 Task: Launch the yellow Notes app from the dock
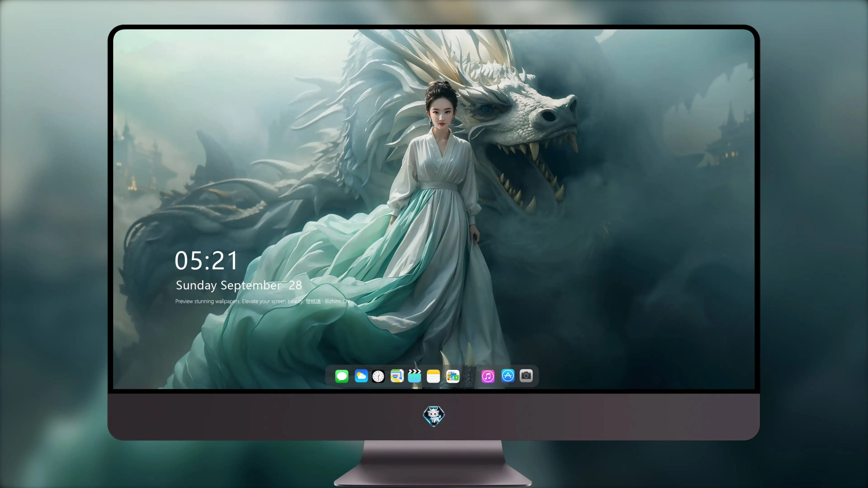433,376
